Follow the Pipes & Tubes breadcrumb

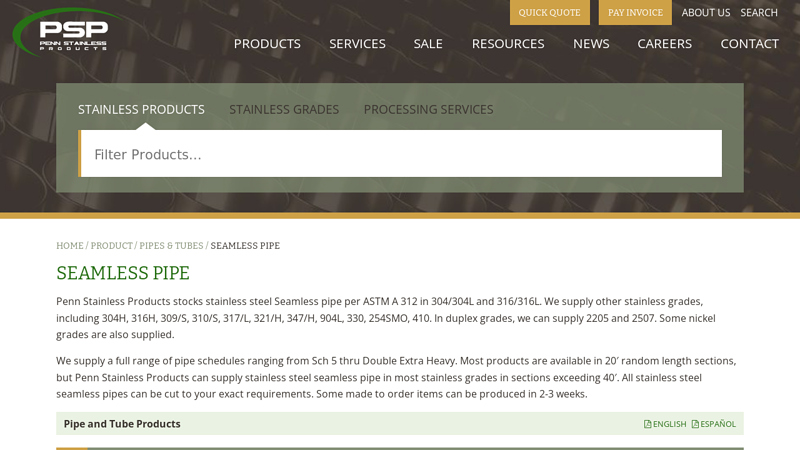[171, 246]
